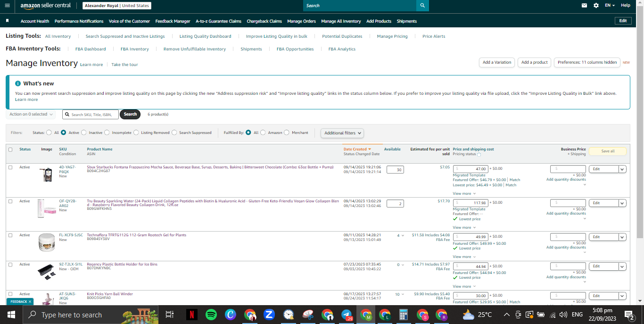The height and width of the screenshot is (324, 644).
Task: Open Canva from the taskbar
Action: tap(231, 315)
